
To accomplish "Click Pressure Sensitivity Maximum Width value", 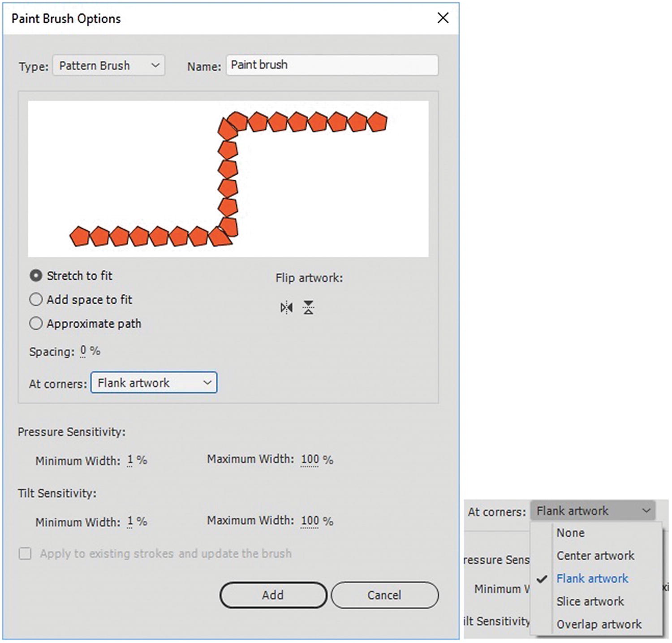I will click(x=310, y=460).
